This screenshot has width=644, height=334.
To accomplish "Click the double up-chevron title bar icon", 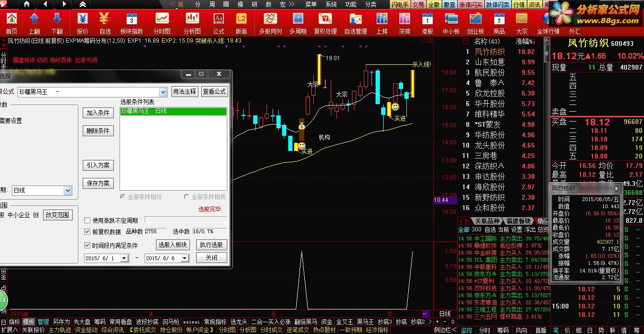I will coord(83,4).
